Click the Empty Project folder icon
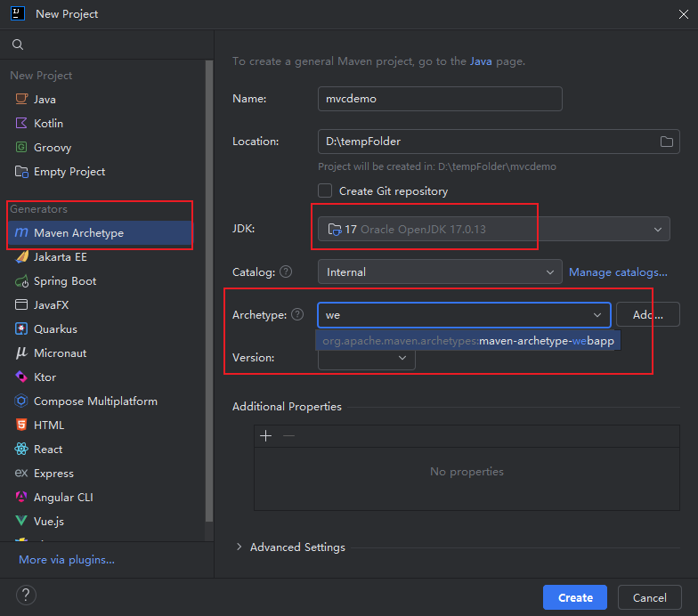The width and height of the screenshot is (698, 616). pyautogui.click(x=21, y=171)
